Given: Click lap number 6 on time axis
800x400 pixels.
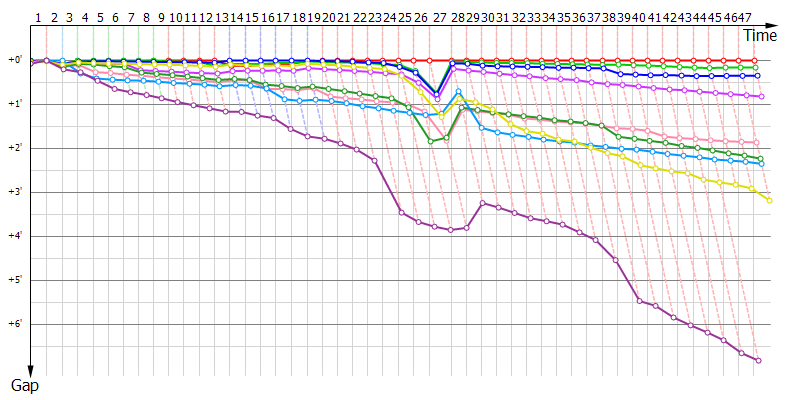Looking at the screenshot, I should pyautogui.click(x=115, y=18).
